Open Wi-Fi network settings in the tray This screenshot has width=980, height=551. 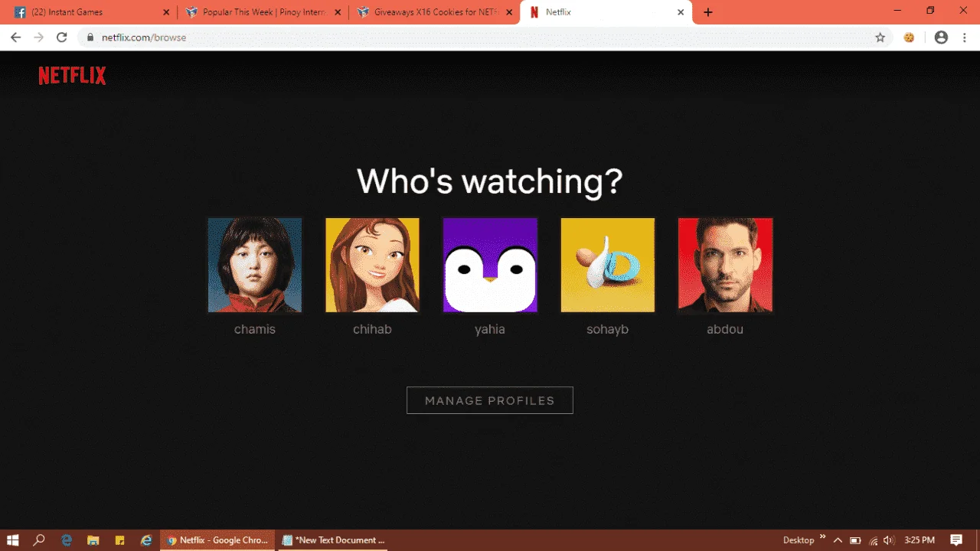tap(873, 540)
